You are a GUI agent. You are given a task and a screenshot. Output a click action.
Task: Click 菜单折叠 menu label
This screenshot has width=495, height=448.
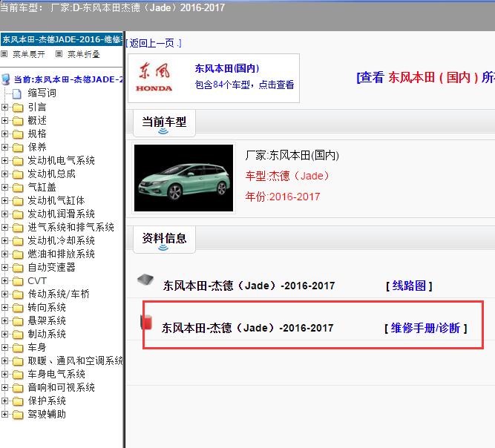pos(84,54)
